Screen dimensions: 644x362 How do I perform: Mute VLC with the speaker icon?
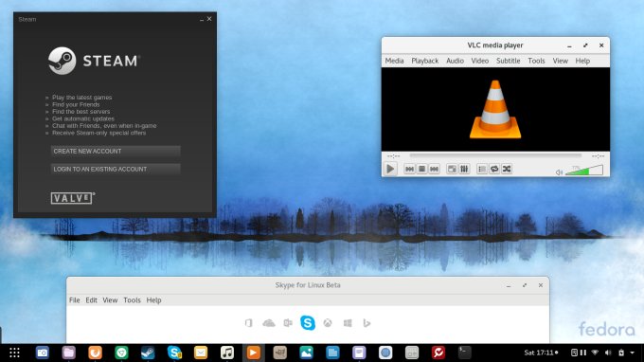click(559, 172)
